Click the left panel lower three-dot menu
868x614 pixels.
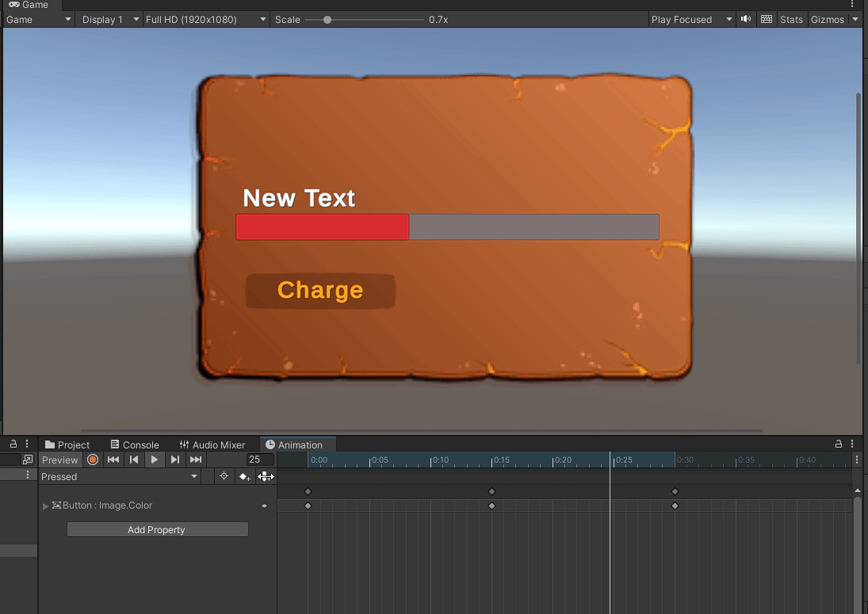pyautogui.click(x=28, y=475)
